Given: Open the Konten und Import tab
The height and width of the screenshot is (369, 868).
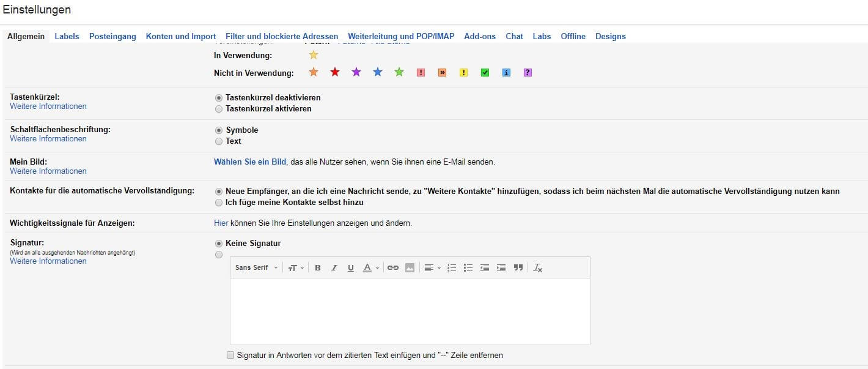Looking at the screenshot, I should [181, 36].
